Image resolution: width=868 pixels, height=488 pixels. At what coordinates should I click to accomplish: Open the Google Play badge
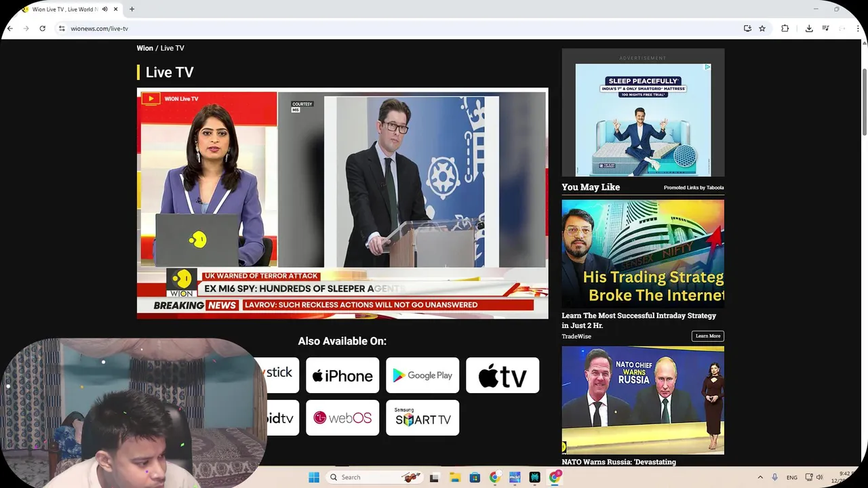[422, 375]
